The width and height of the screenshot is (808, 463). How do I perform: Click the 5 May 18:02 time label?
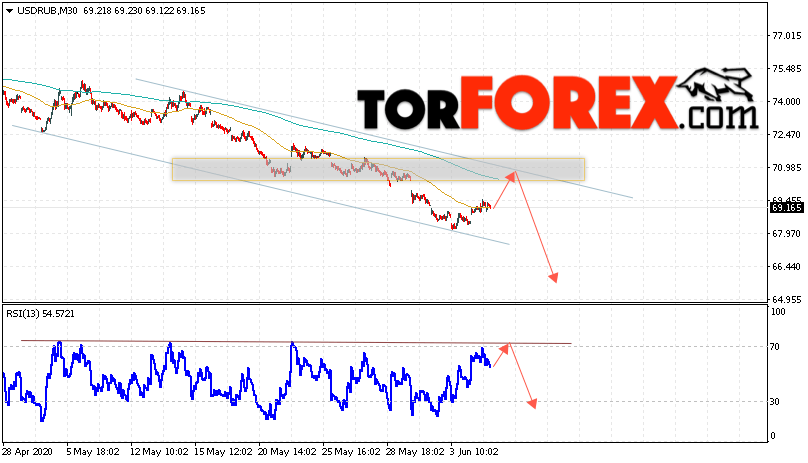click(x=93, y=452)
